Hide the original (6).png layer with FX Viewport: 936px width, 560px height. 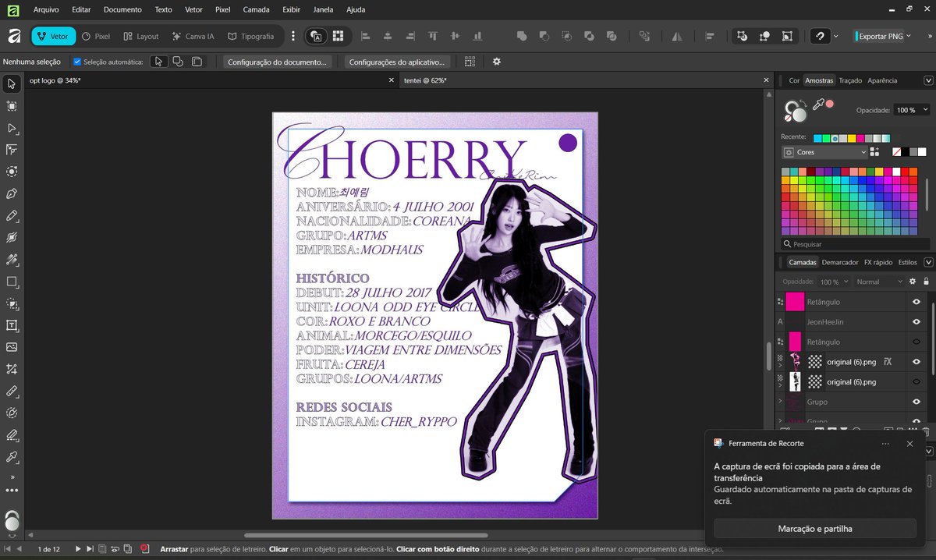point(916,362)
